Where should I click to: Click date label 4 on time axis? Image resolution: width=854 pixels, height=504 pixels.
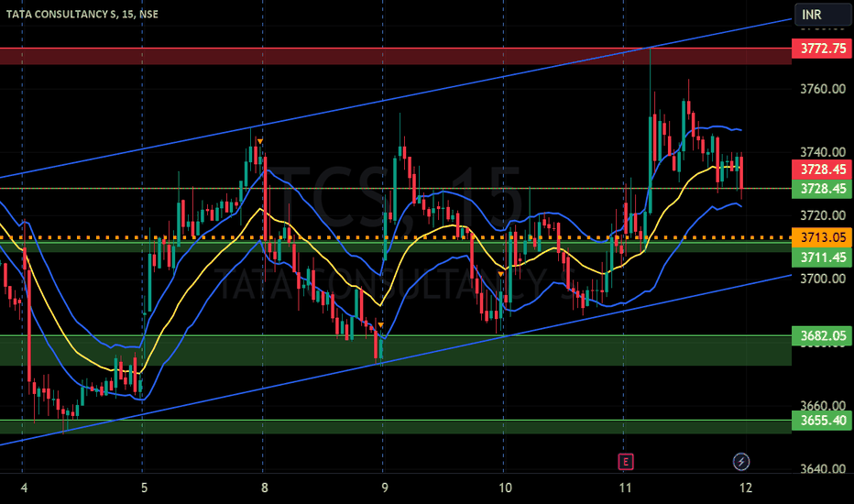coord(24,488)
